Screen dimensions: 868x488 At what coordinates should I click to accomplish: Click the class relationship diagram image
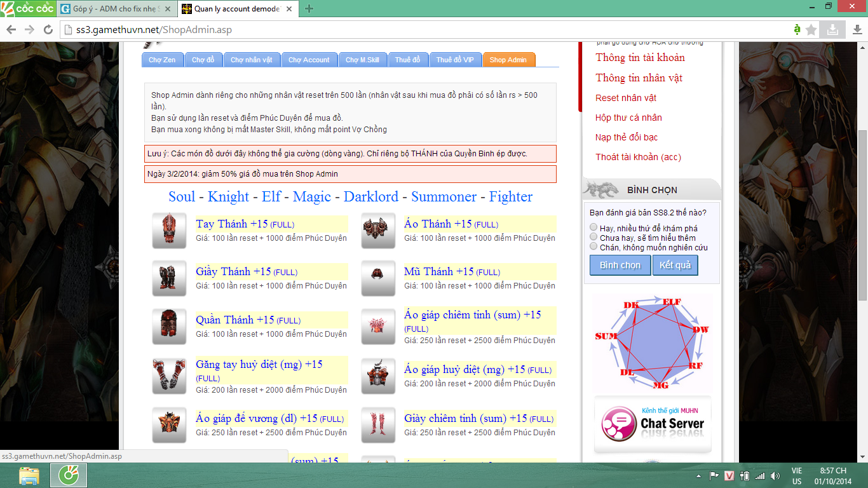tap(653, 343)
